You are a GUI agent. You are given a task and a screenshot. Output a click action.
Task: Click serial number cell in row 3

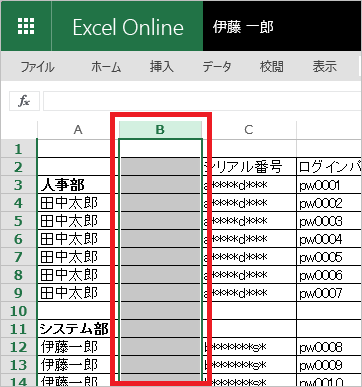click(249, 185)
